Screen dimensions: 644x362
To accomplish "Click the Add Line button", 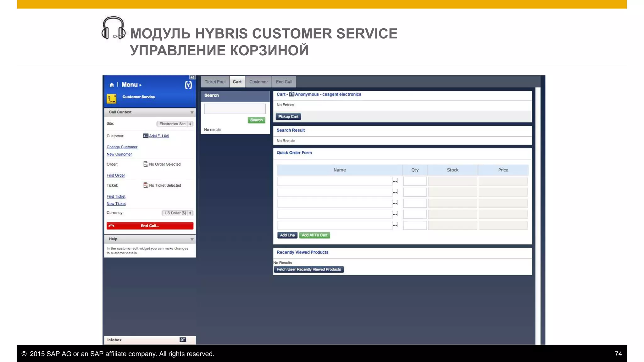I will coord(287,235).
